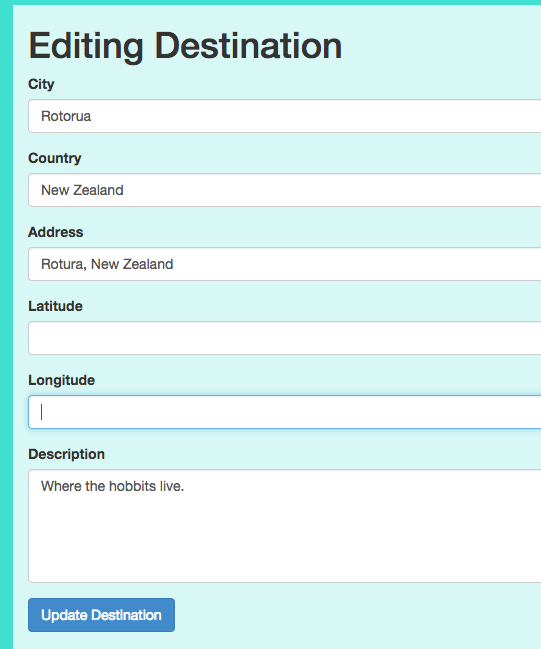
Task: Click the Longitude field label
Action: 61,380
